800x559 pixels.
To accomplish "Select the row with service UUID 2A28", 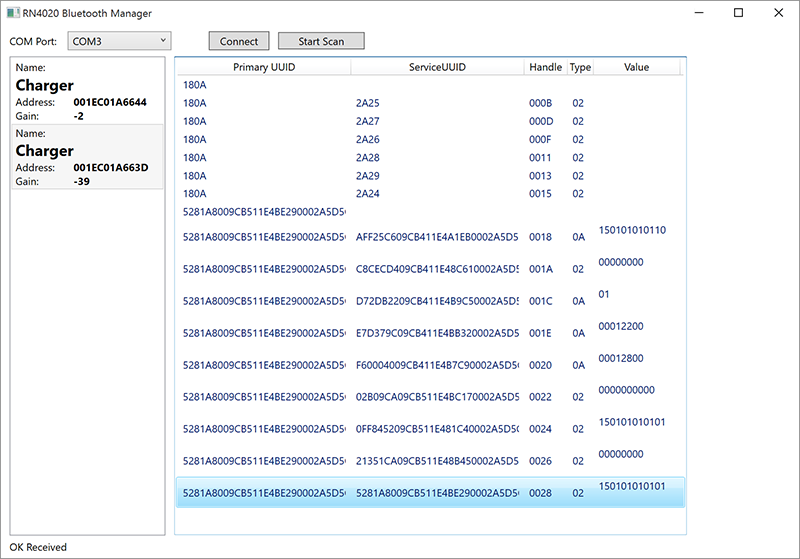I will 430,158.
